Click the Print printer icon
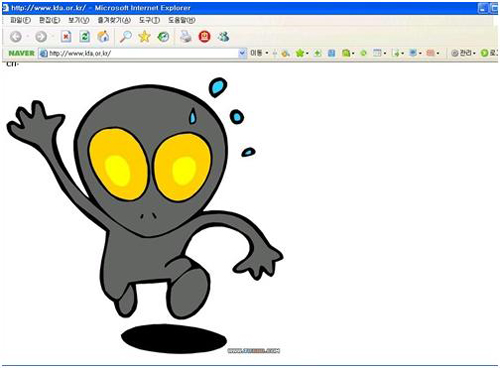 pos(186,36)
